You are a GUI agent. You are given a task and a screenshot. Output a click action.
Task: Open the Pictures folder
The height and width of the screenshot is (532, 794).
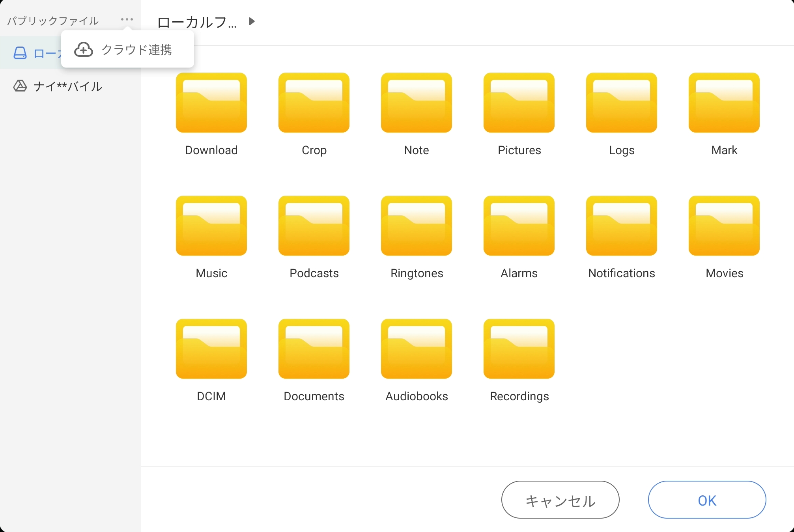click(x=519, y=103)
